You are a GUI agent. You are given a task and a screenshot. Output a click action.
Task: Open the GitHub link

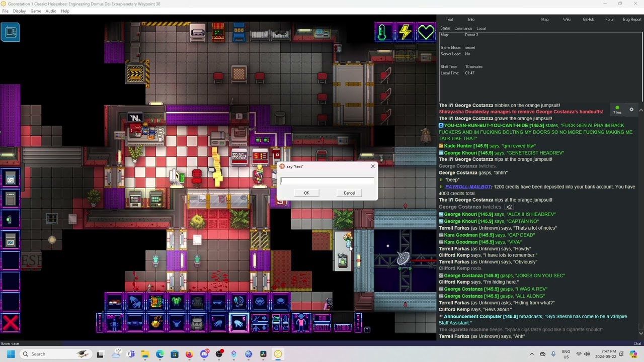(x=588, y=20)
